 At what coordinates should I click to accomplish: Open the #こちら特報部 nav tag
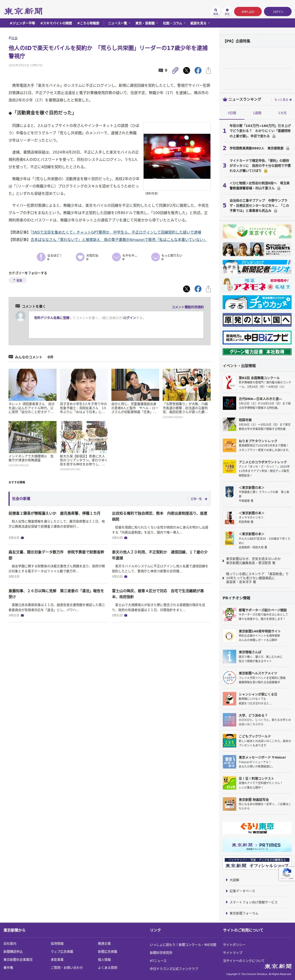click(88, 23)
